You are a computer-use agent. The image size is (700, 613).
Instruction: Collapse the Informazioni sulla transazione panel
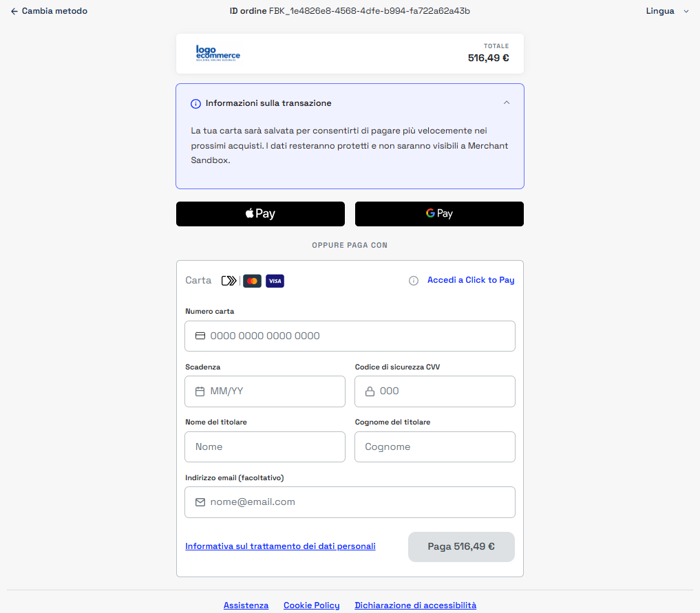[x=507, y=103]
